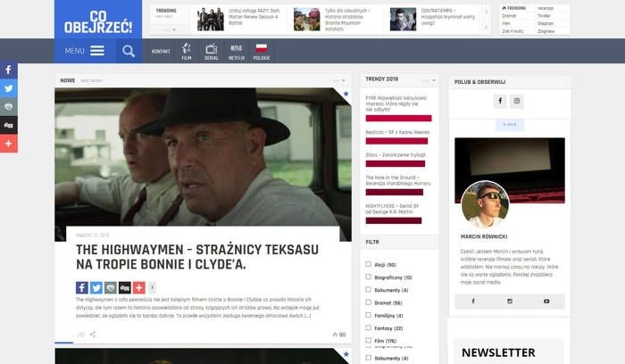
Task: Open the hamburger MENU button
Action: (x=85, y=51)
